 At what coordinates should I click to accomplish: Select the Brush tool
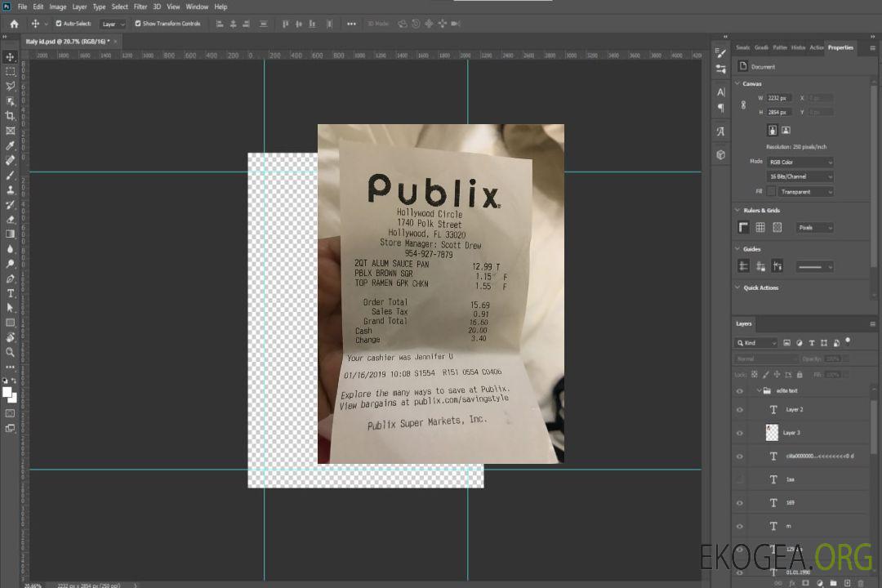point(10,175)
